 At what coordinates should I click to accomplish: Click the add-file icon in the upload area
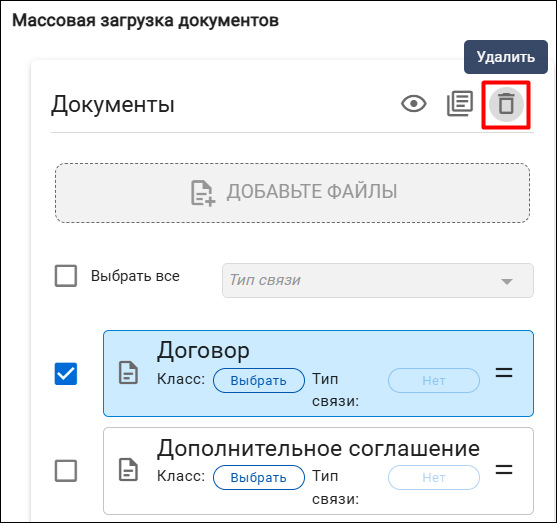(202, 193)
